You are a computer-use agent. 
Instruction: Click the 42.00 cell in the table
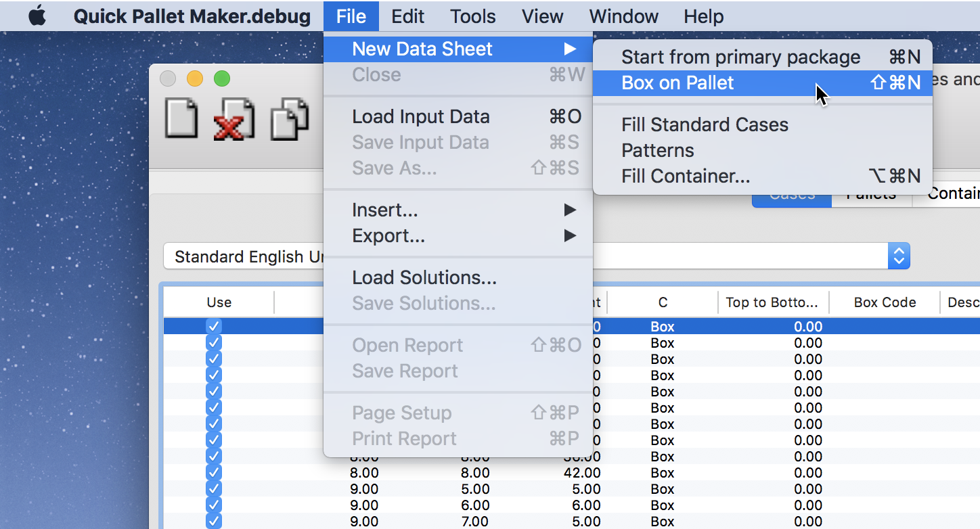pos(582,473)
